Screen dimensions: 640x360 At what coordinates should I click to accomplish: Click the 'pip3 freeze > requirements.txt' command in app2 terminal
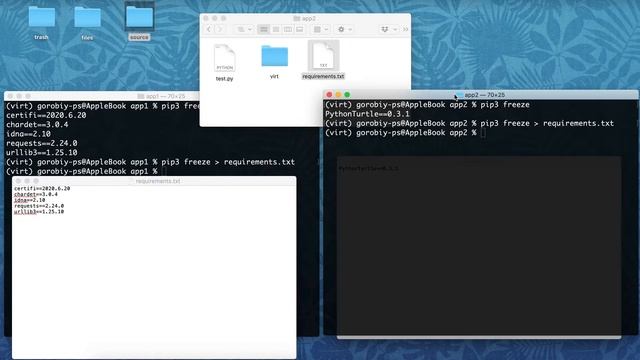tap(547, 123)
